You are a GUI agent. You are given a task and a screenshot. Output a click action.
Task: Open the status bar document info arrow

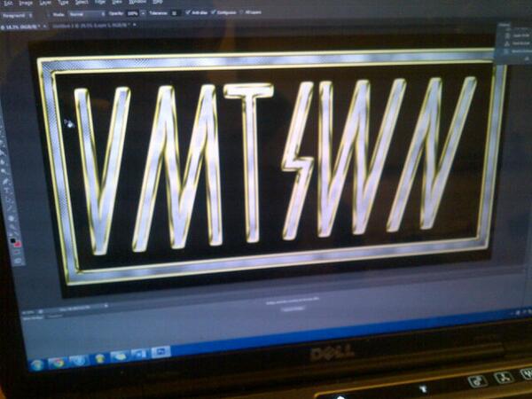106,306
